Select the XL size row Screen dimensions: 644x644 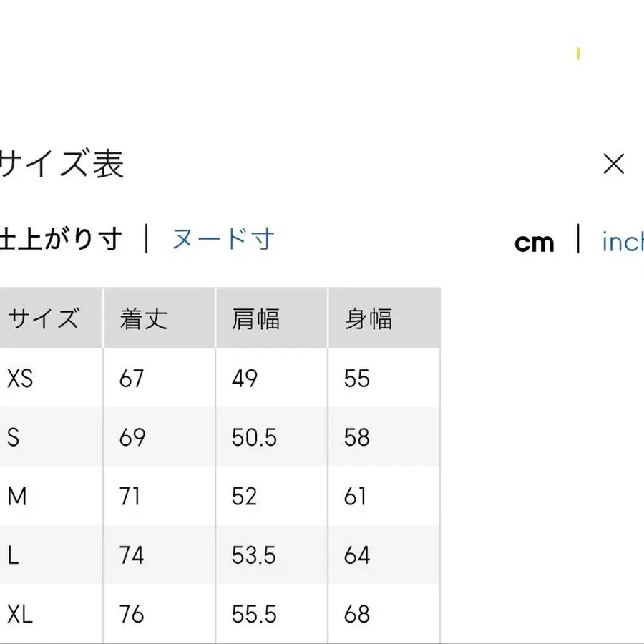[x=19, y=614]
